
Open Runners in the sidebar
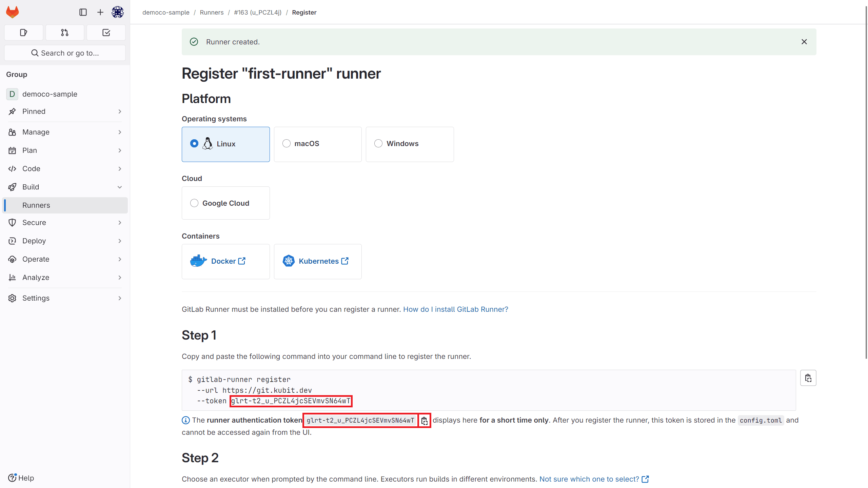[x=65, y=205]
